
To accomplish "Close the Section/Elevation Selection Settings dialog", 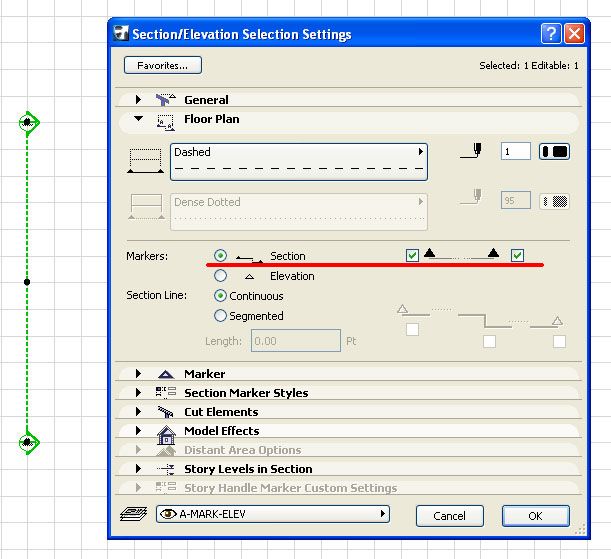I will pyautogui.click(x=575, y=34).
